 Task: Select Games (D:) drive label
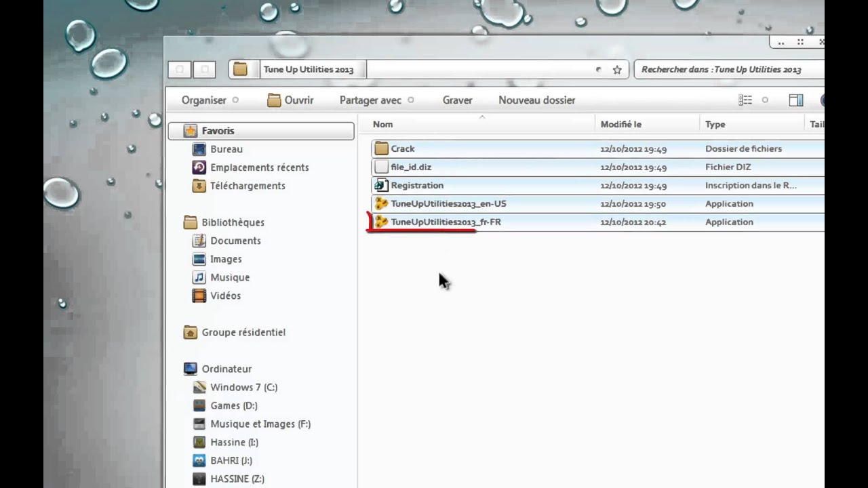tap(234, 405)
